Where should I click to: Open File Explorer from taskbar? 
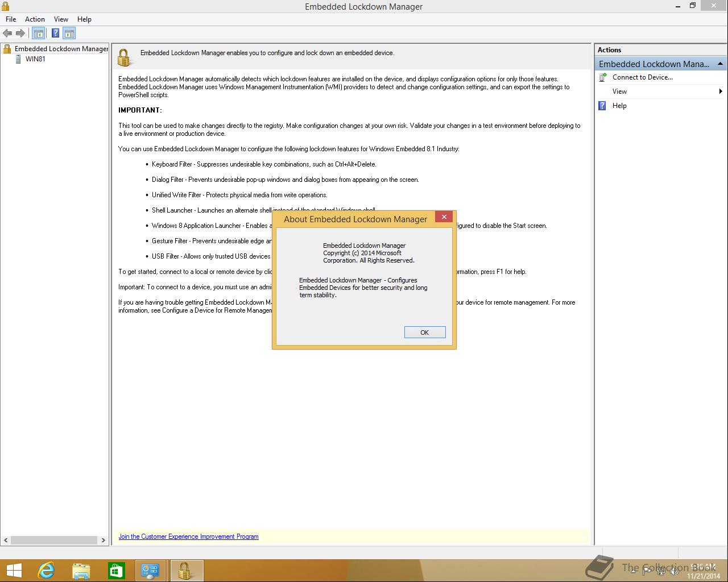81,571
